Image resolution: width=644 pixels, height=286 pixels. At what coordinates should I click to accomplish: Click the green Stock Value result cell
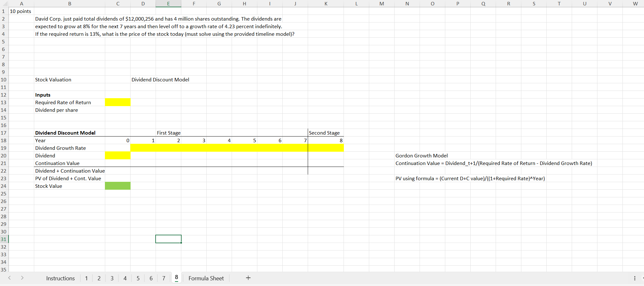click(118, 186)
